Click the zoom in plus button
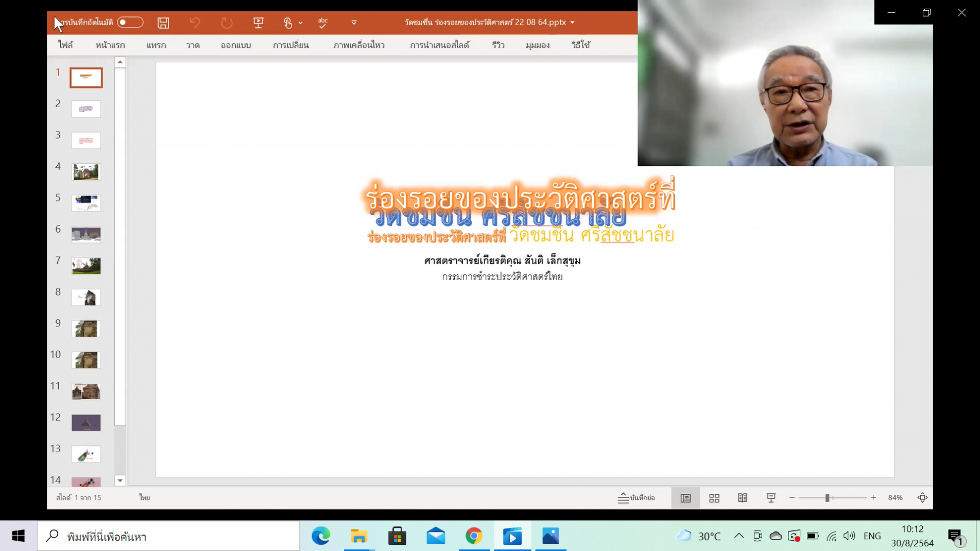 tap(873, 498)
